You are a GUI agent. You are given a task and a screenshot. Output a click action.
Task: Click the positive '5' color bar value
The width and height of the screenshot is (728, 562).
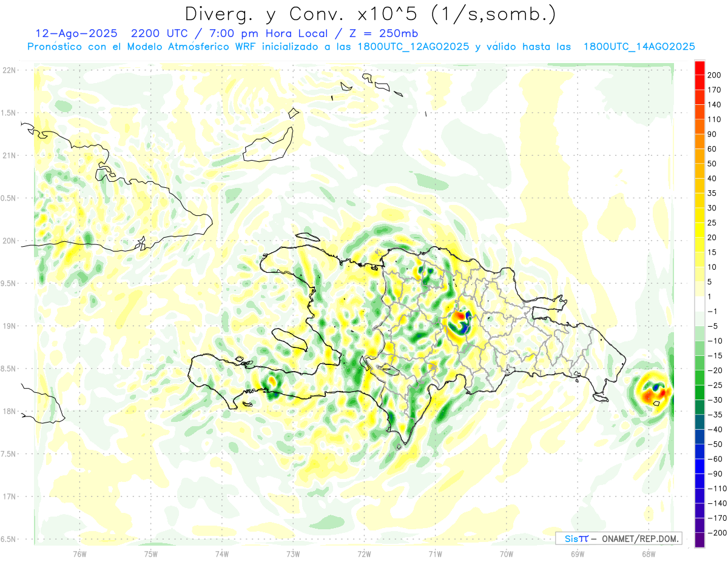[710, 282]
